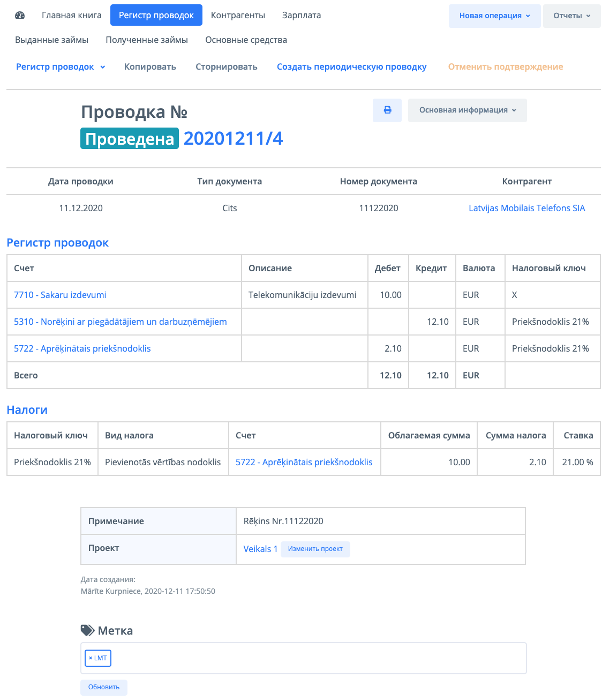Go to the Главная книга tab

point(72,15)
